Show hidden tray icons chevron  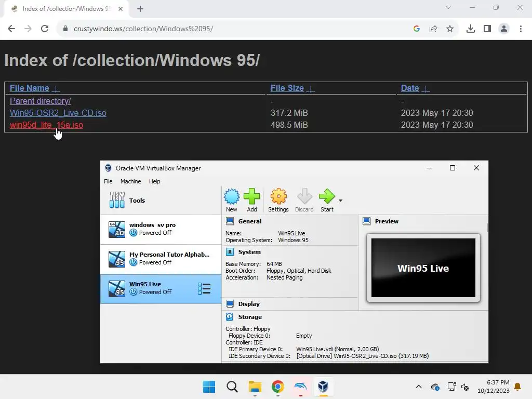tap(419, 387)
